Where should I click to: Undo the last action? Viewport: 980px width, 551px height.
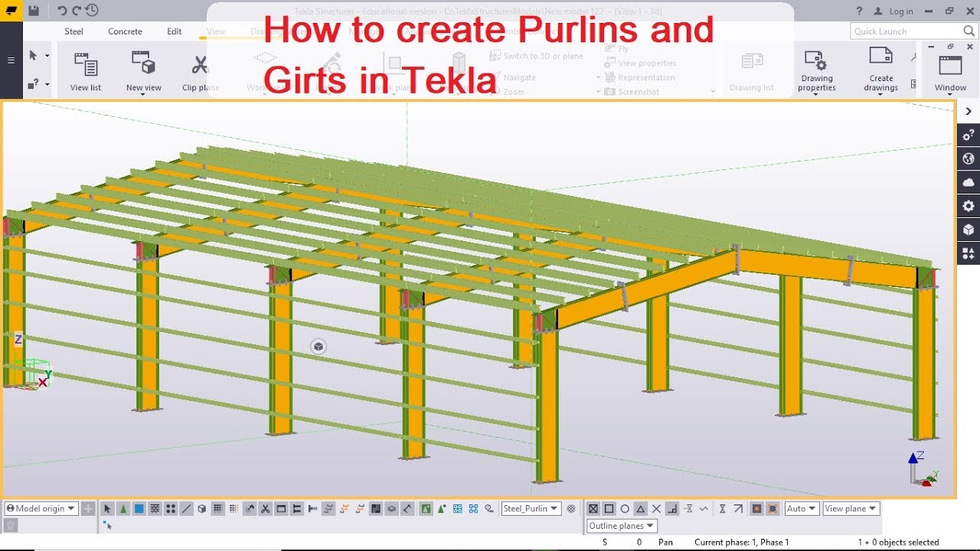point(63,11)
